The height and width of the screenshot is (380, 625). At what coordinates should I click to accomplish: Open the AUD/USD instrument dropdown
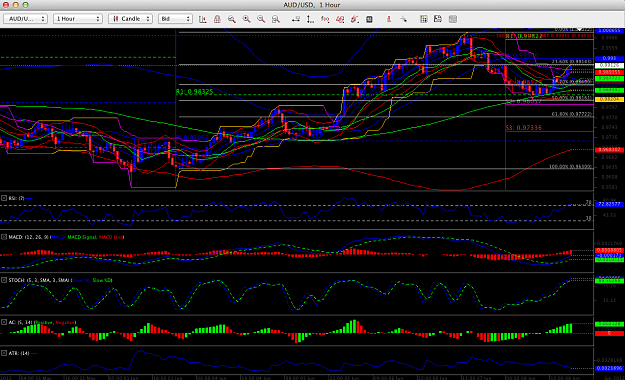click(x=26, y=19)
